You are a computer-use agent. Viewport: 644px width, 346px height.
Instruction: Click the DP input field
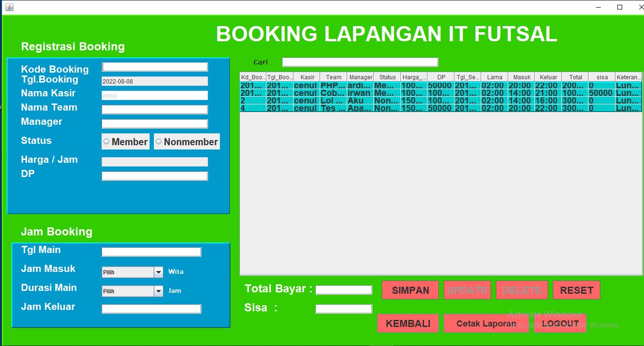pos(155,176)
